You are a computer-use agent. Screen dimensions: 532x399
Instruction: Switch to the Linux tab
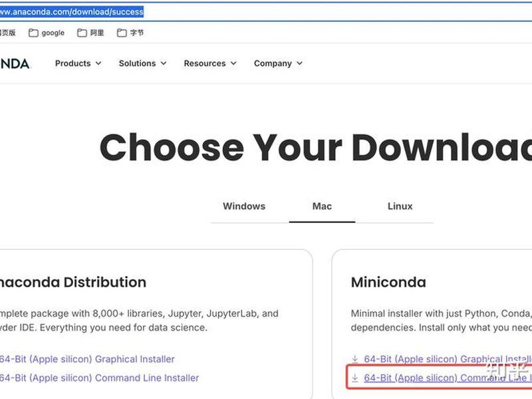400,206
